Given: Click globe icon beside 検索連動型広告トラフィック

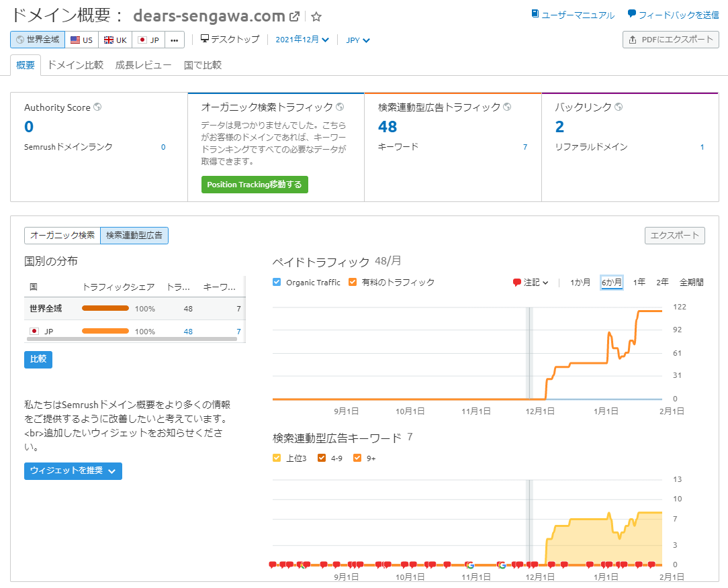Looking at the screenshot, I should pos(507,107).
